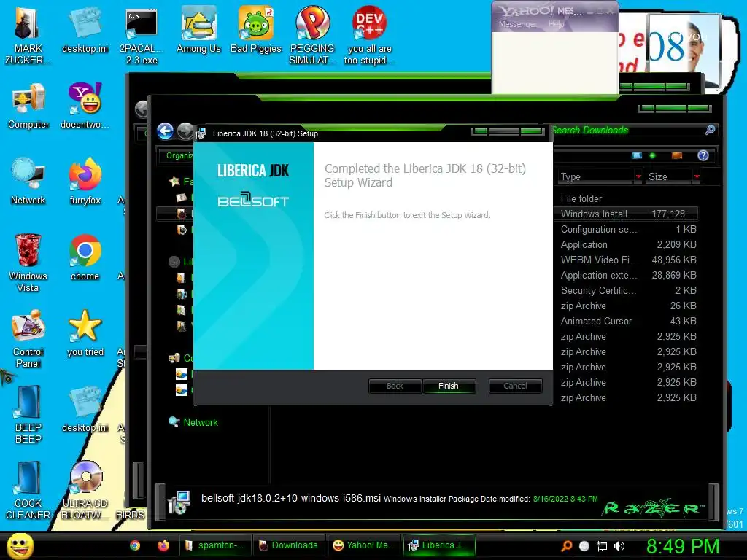
Task: Click the search magnifier in Search Downloads
Action: pyautogui.click(x=710, y=130)
